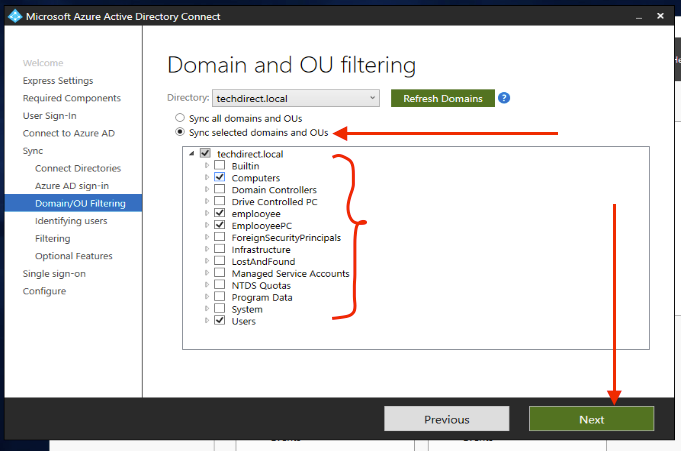Image resolution: width=681 pixels, height=451 pixels.
Task: Open the User Sign-In step
Action: click(50, 116)
